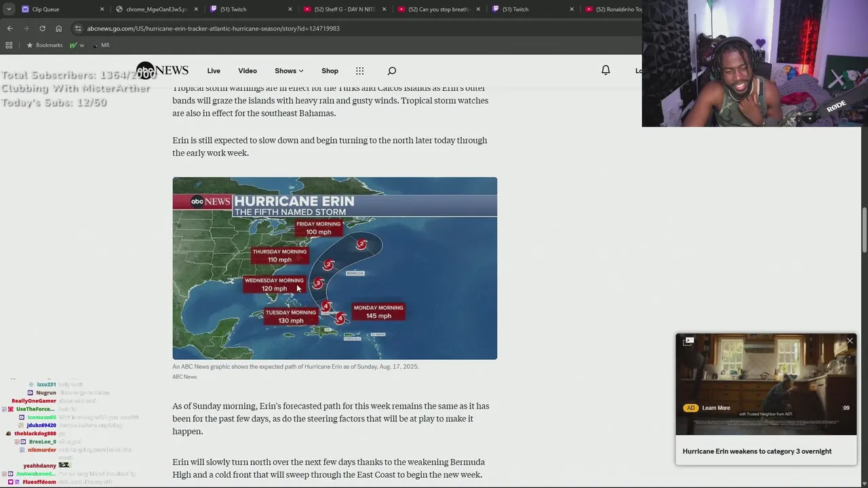The image size is (868, 488).
Task: Close the Sheff G - DAY N NITE tab
Action: coord(384,9)
